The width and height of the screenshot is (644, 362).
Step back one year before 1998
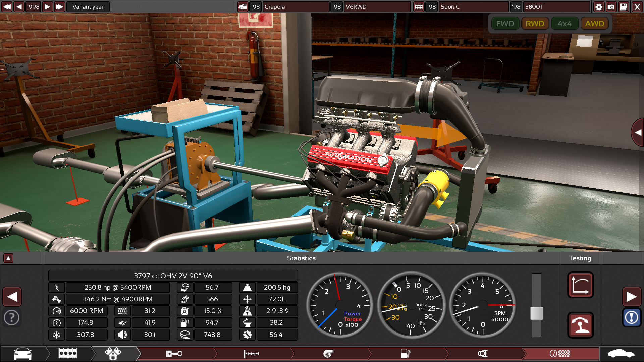pos(19,7)
